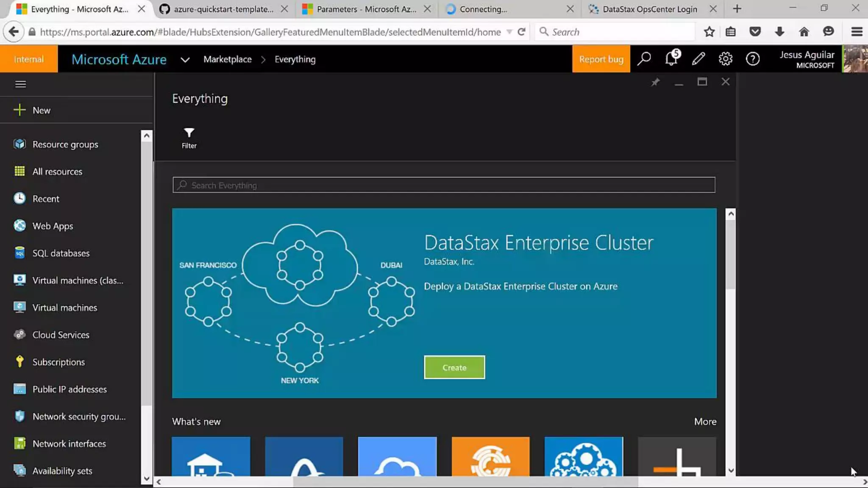868x488 pixels.
Task: Click the Report bug button
Action: click(x=601, y=59)
